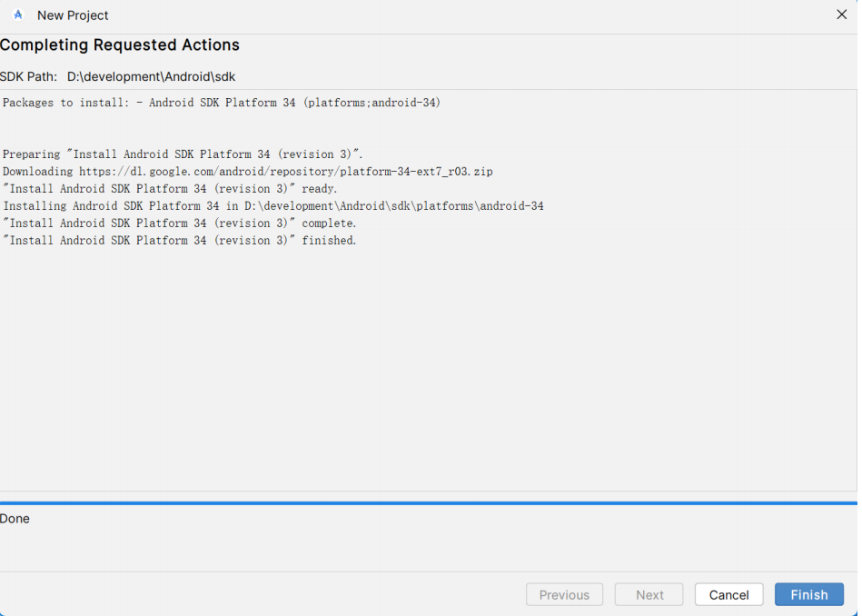The image size is (862, 616).
Task: Click the log line ending with "ready."
Action: (170, 189)
